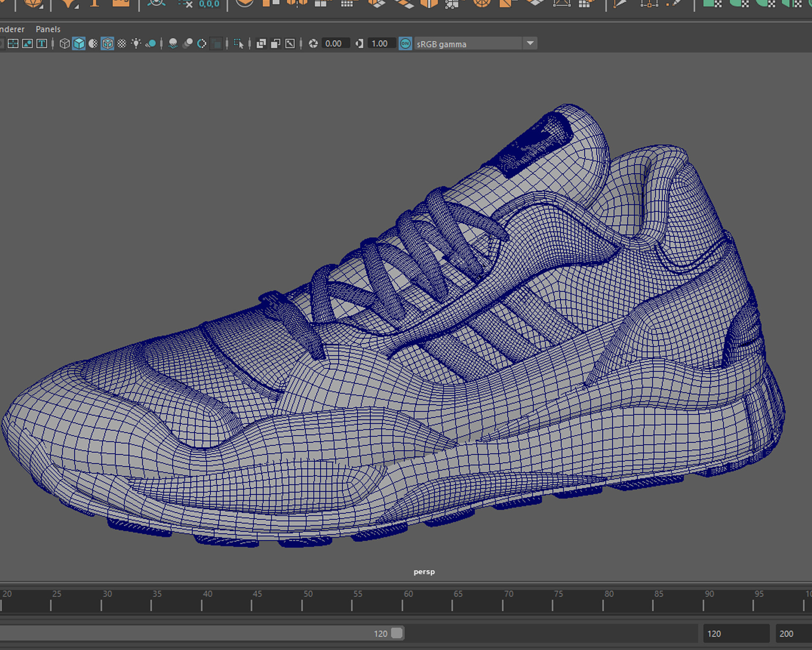Enable Smooth Shade All display mode
The height and width of the screenshot is (650, 812).
(78, 44)
